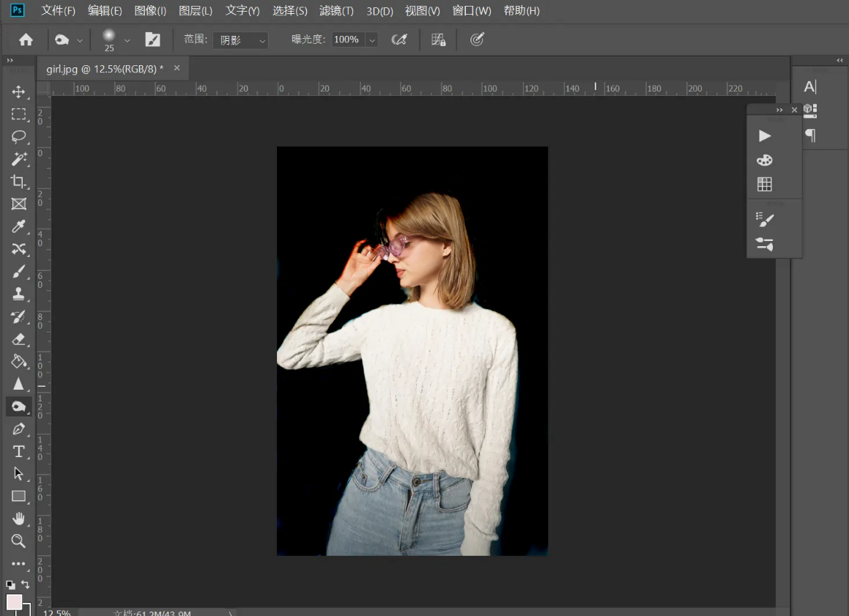The width and height of the screenshot is (849, 616).
Task: Select the Clone Stamp tool
Action: click(x=18, y=294)
